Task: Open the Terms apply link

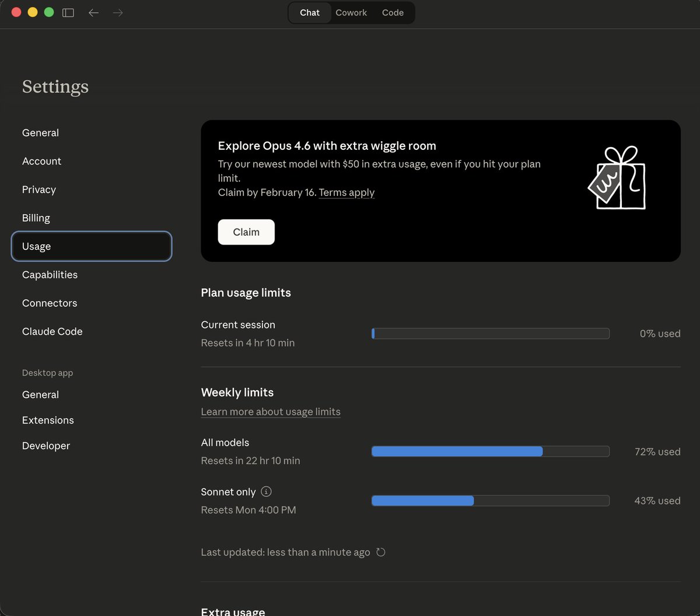Action: click(x=346, y=192)
